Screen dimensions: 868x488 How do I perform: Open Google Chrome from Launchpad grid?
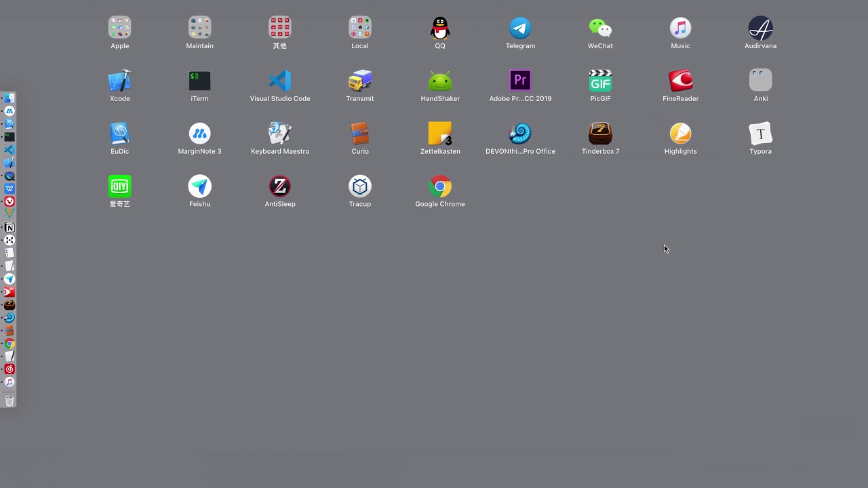point(440,186)
